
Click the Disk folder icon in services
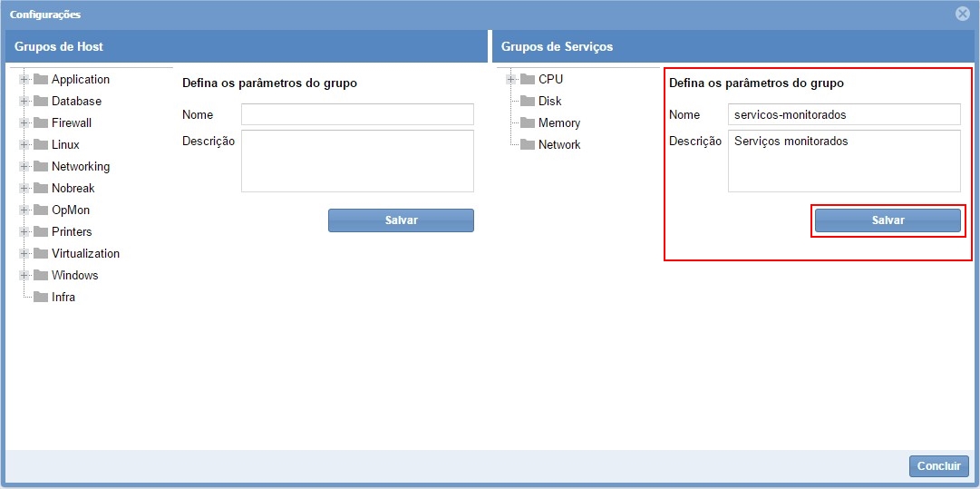[x=528, y=101]
